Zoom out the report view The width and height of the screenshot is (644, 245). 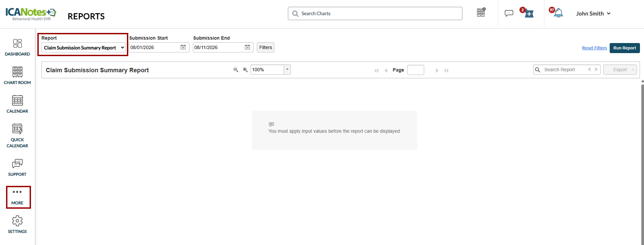(236, 70)
